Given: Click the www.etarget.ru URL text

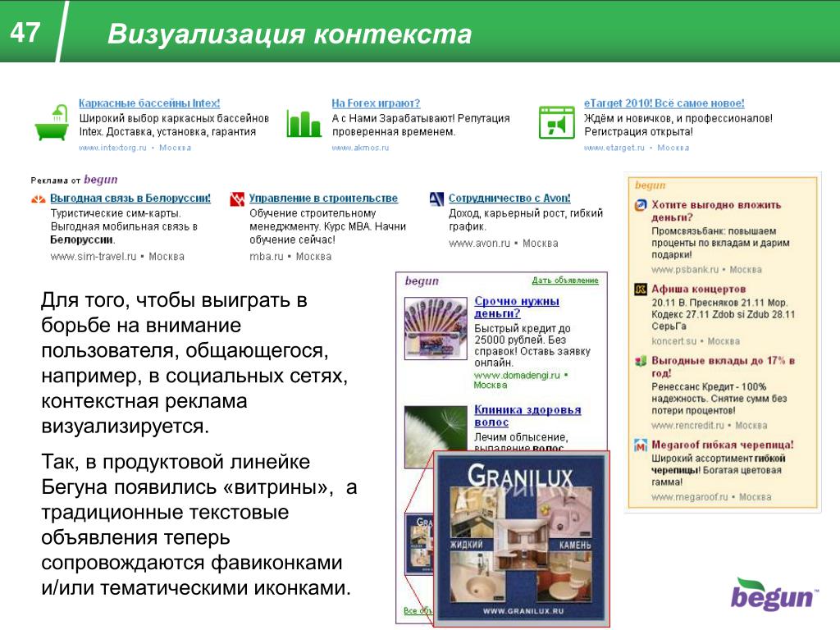Looking at the screenshot, I should click(x=614, y=148).
